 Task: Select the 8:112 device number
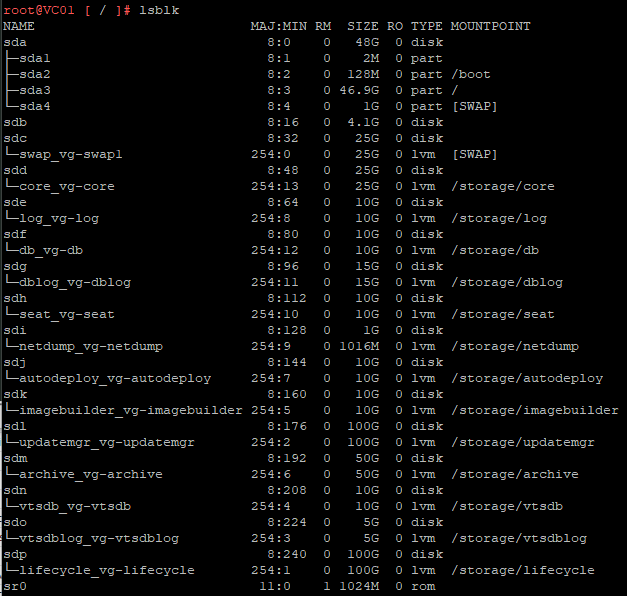(287, 298)
